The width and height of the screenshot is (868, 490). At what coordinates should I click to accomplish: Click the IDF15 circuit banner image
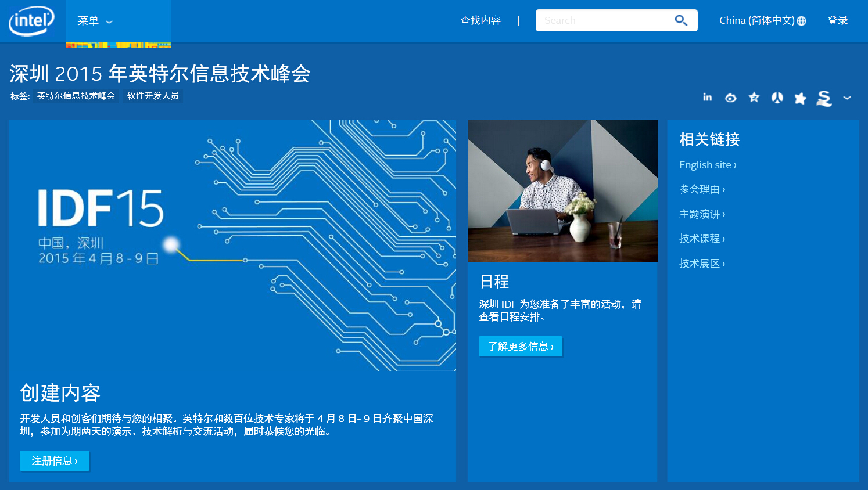coord(232,245)
